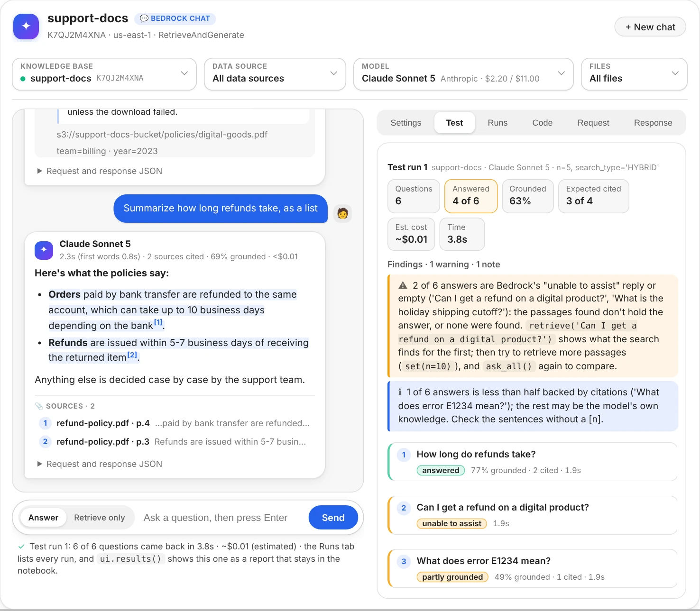This screenshot has width=700, height=611.
Task: Open test question 3 about error E1234
Action: tap(533, 568)
